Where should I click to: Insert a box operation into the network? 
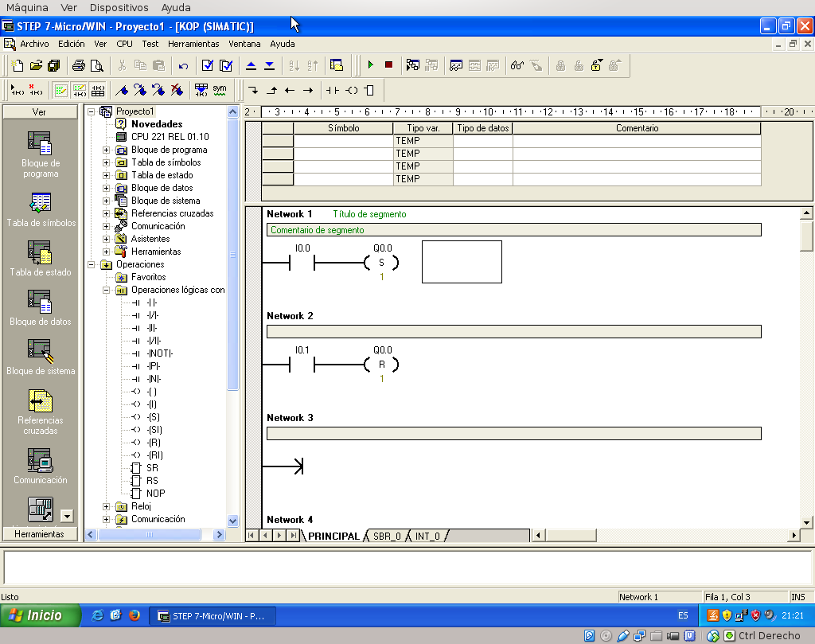[x=368, y=91]
